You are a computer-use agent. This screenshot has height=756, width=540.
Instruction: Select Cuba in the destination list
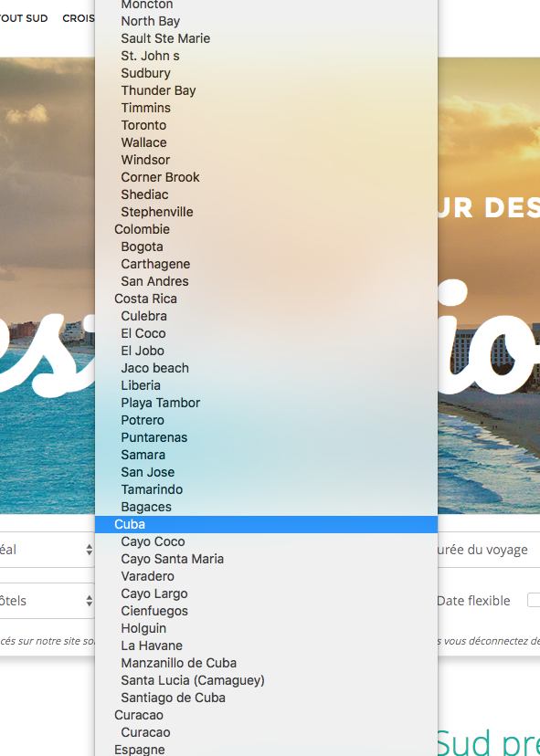(x=266, y=524)
